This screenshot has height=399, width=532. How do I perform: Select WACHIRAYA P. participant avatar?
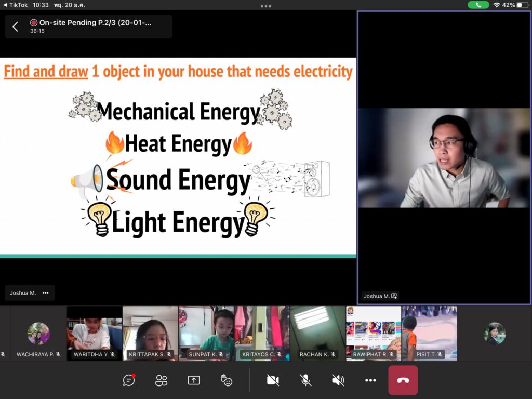click(38, 333)
